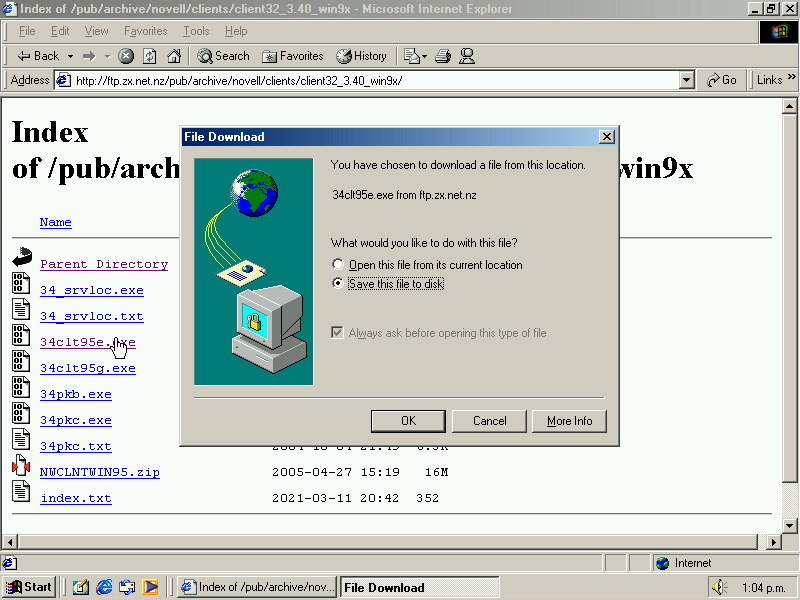Launch Internet Explorer from quick launch
Image resolution: width=800 pixels, height=600 pixels.
coord(104,587)
